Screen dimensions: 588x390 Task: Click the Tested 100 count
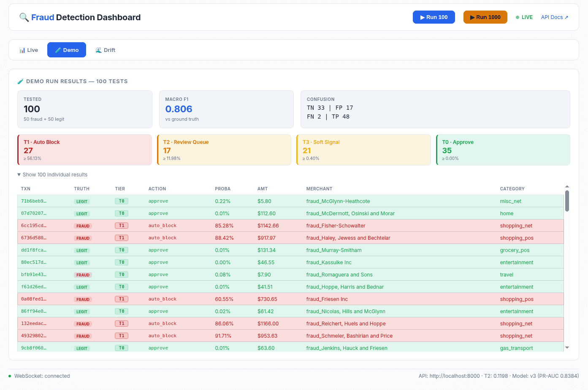[x=32, y=109]
